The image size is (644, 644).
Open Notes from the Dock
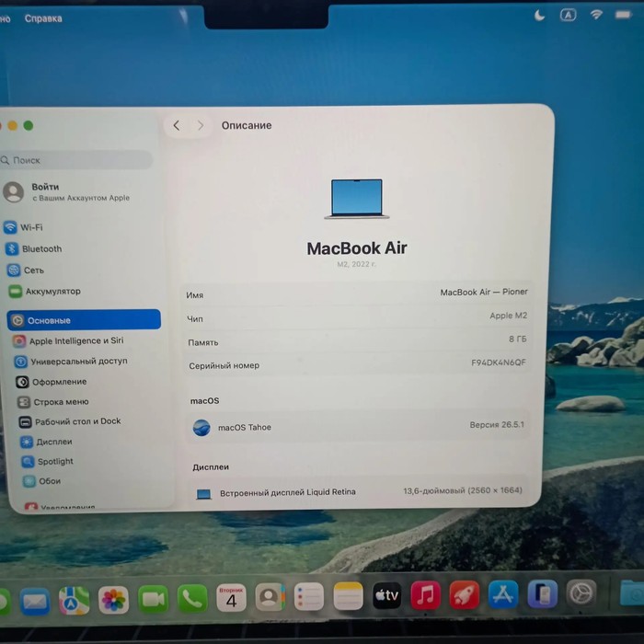[348, 596]
